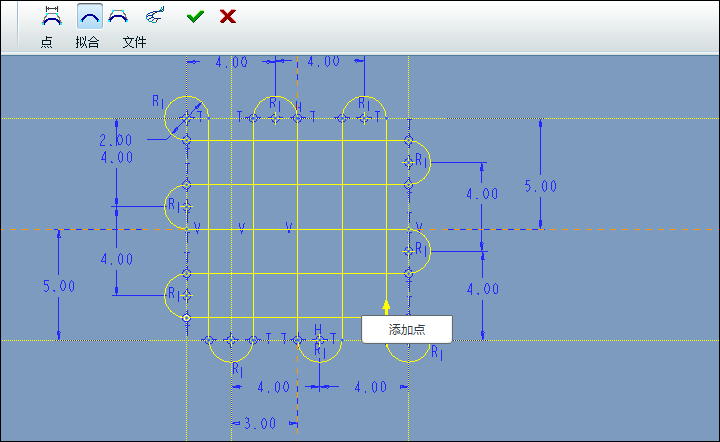
Task: Choose the 添加点 popup menu entry
Action: pyautogui.click(x=407, y=329)
